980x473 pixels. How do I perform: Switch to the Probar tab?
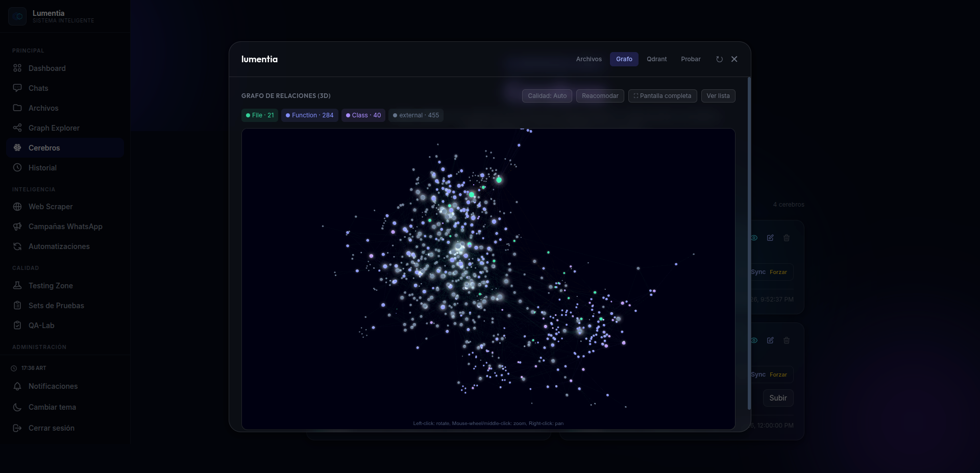point(691,59)
